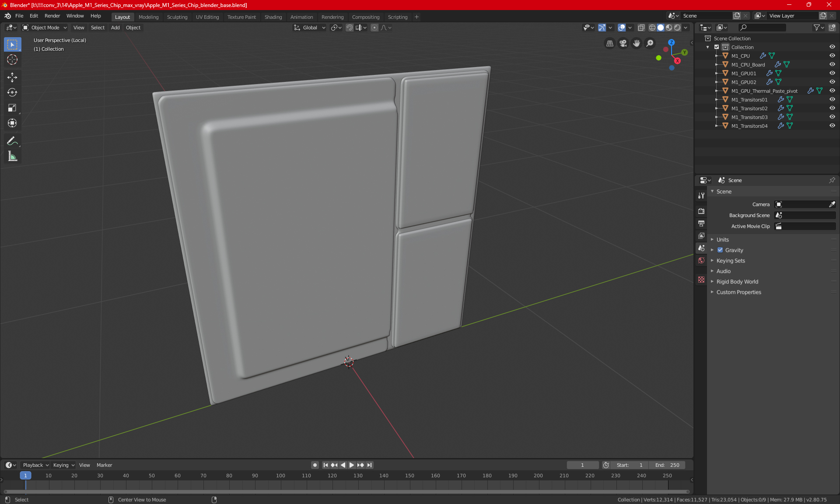
Task: Toggle visibility of M1_GPU02
Action: click(x=832, y=82)
